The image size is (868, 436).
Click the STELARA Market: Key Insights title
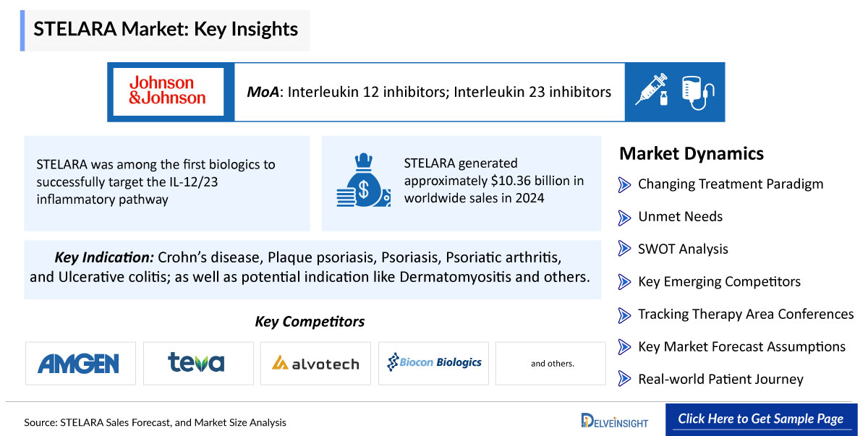166,30
